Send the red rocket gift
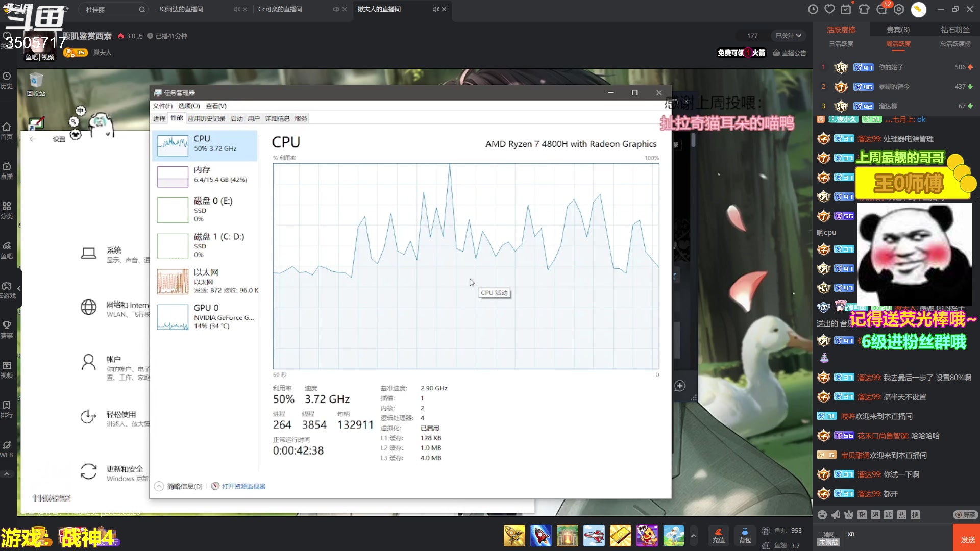Viewport: 980px width, 551px height. click(x=541, y=536)
